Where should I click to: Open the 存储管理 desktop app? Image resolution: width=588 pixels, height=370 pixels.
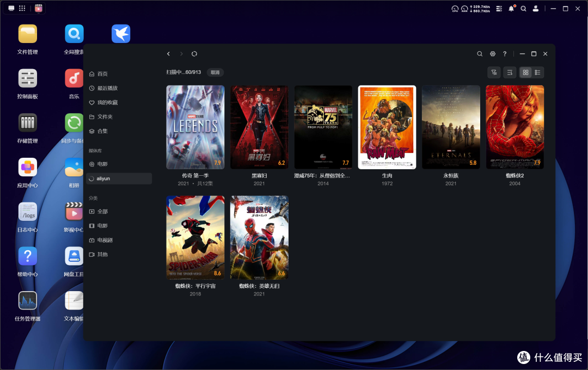[27, 123]
